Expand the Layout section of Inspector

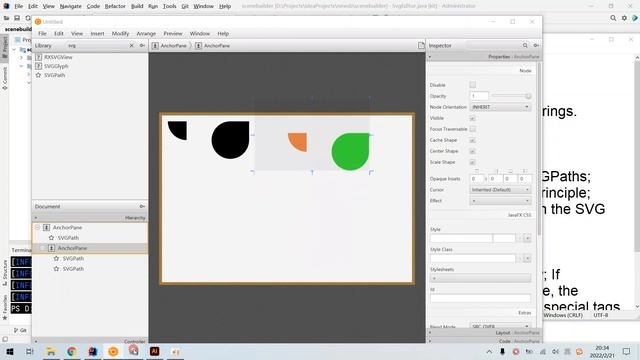pyautogui.click(x=430, y=333)
